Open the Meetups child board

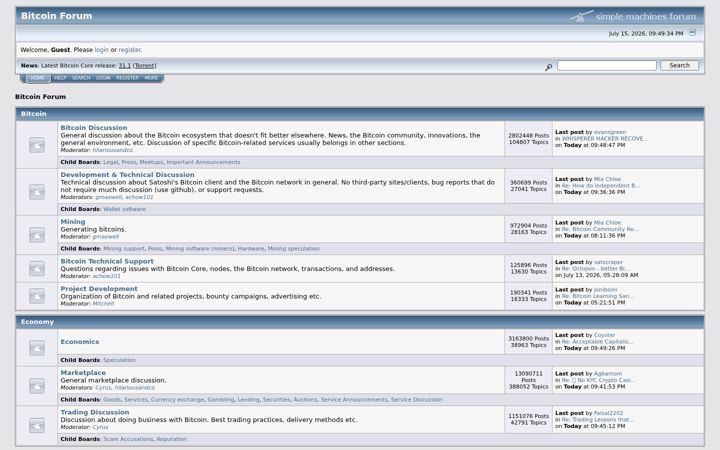pyautogui.click(x=151, y=162)
